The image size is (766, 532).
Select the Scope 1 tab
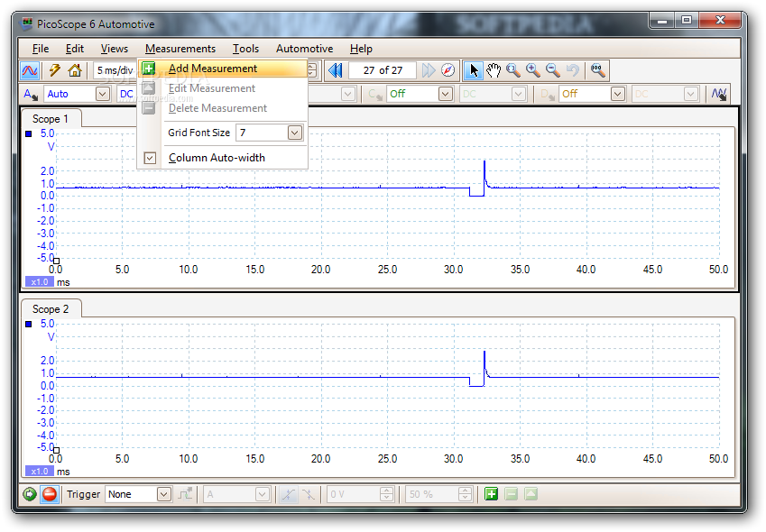tap(51, 119)
